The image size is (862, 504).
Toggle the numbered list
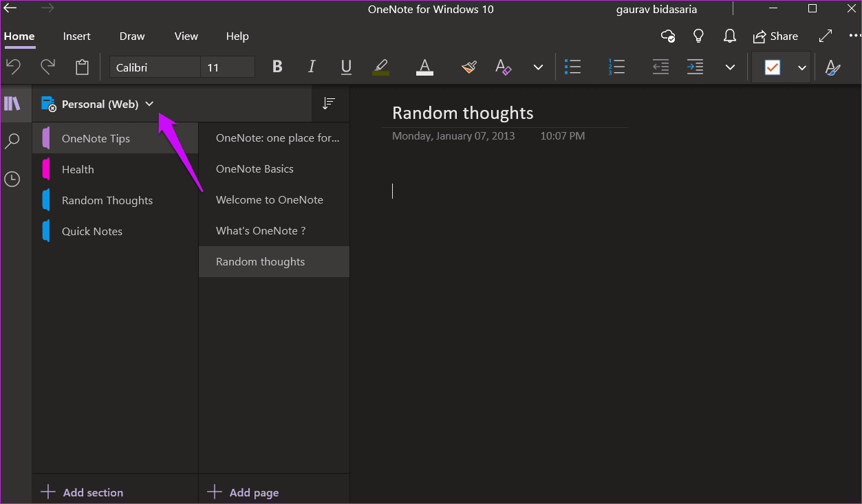(616, 67)
